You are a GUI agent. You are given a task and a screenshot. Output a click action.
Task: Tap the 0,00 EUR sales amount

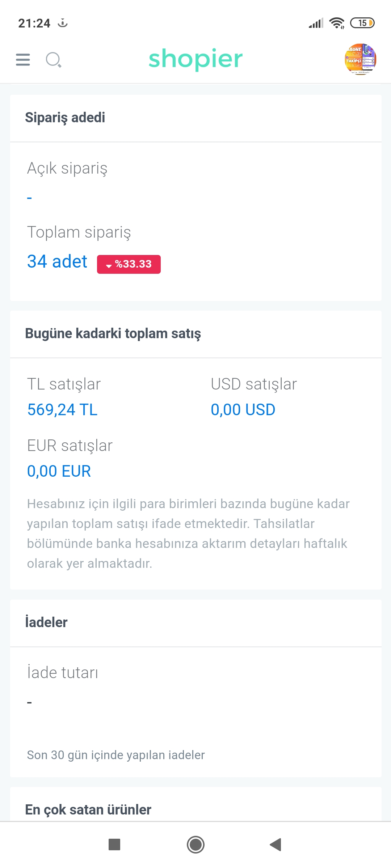pyautogui.click(x=59, y=471)
